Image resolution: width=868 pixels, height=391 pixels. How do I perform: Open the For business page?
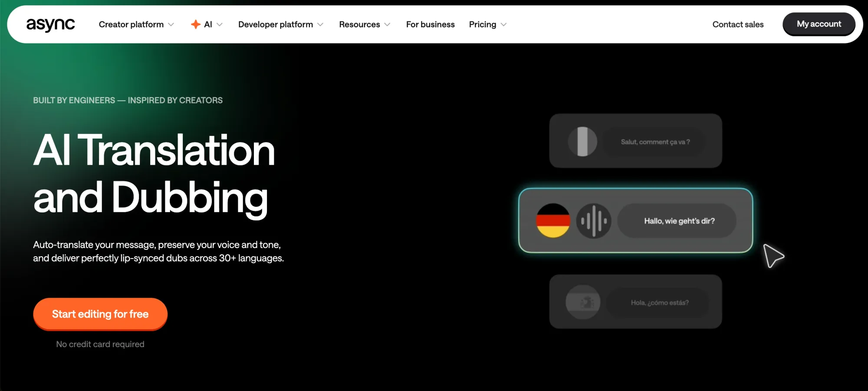[430, 25]
